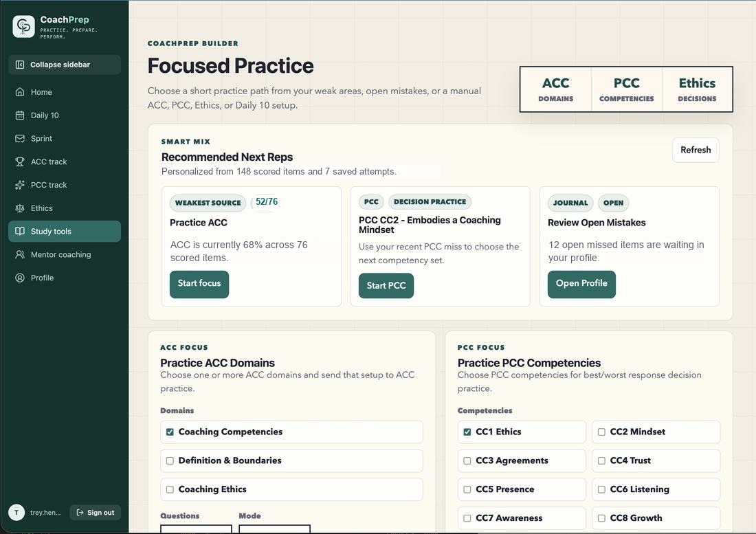Select the Sprint envelope icon
Screen dimensions: 756x534
[x=20, y=138]
